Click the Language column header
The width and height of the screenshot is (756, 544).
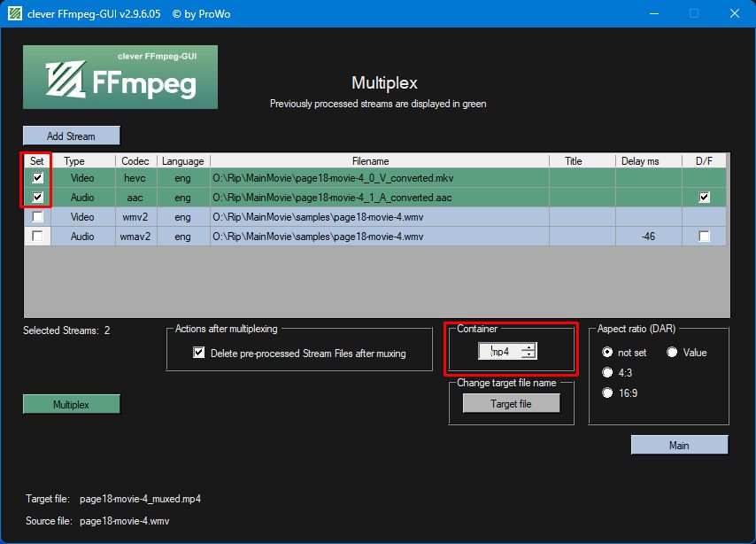(182, 160)
